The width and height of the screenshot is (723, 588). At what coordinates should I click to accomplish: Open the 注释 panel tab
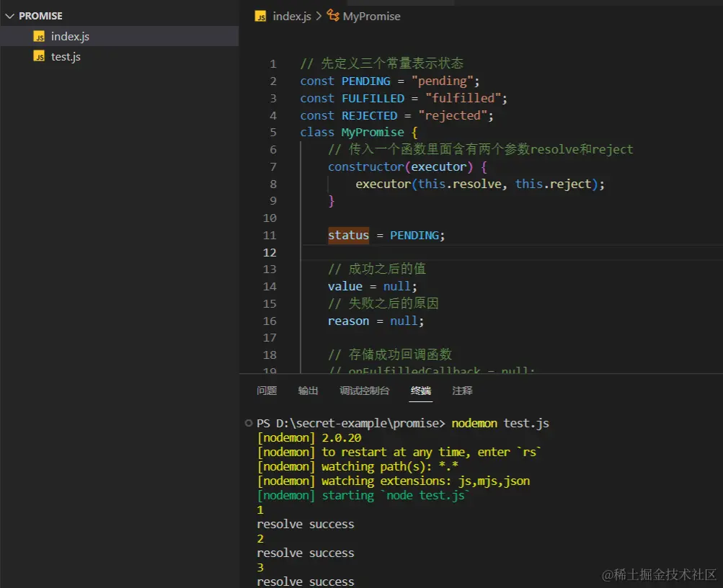click(462, 391)
